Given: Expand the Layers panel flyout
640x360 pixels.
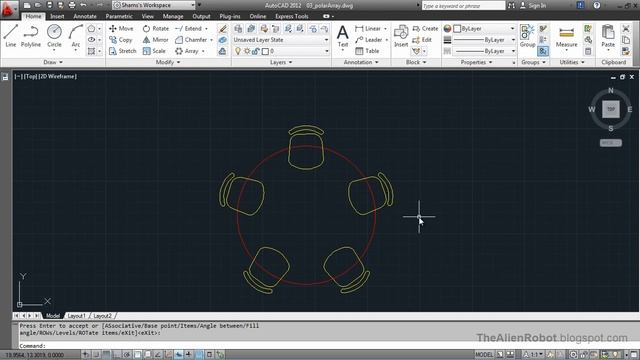Looking at the screenshot, I should (281, 62).
